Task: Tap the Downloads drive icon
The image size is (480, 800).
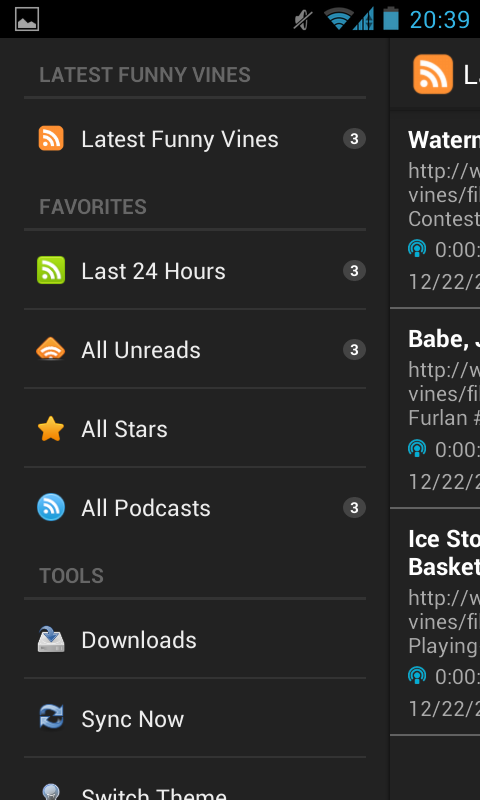Action: point(51,640)
